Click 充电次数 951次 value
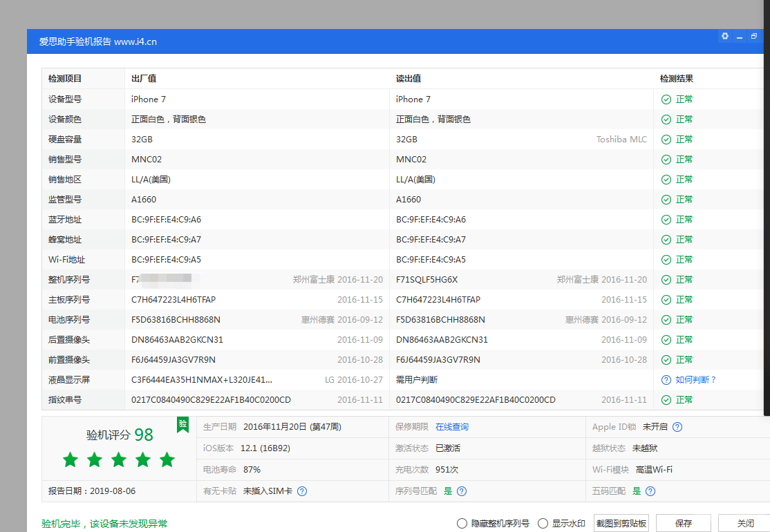Image resolution: width=770 pixels, height=532 pixels. [447, 470]
